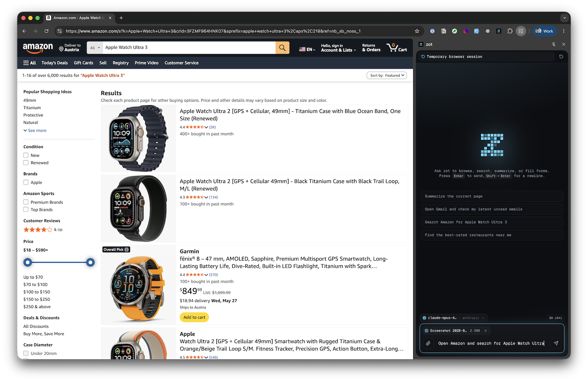The height and width of the screenshot is (382, 588).
Task: Click the Amazon logo
Action: pyautogui.click(x=38, y=48)
